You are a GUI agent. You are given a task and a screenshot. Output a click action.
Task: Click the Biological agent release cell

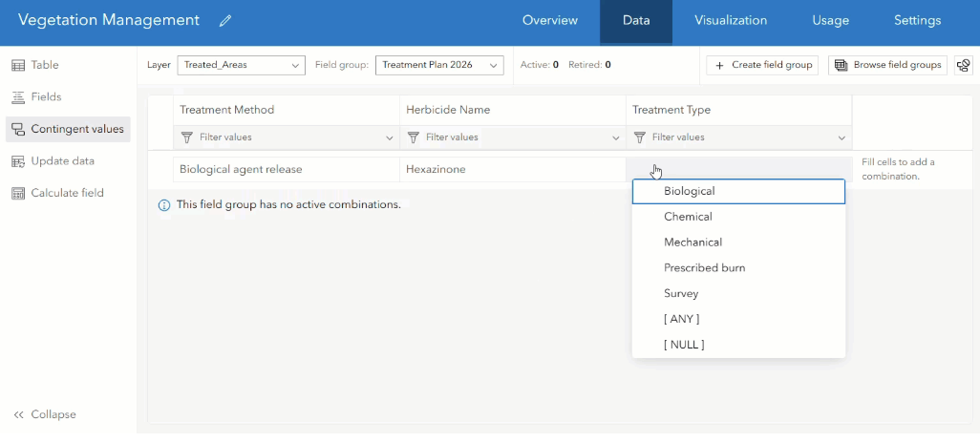pos(287,169)
